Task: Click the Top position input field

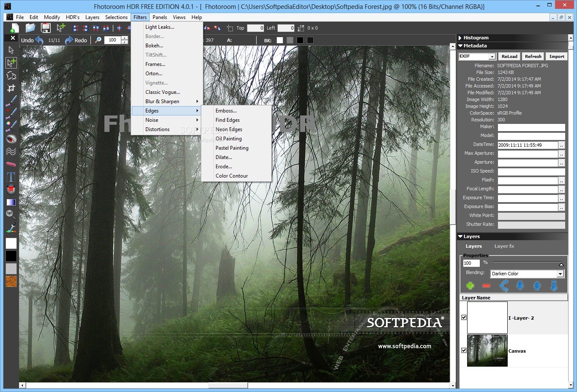Action: point(255,28)
